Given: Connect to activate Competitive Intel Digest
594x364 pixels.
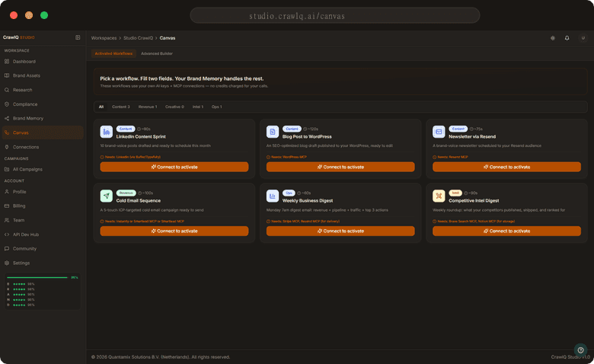Looking at the screenshot, I should pyautogui.click(x=507, y=231).
